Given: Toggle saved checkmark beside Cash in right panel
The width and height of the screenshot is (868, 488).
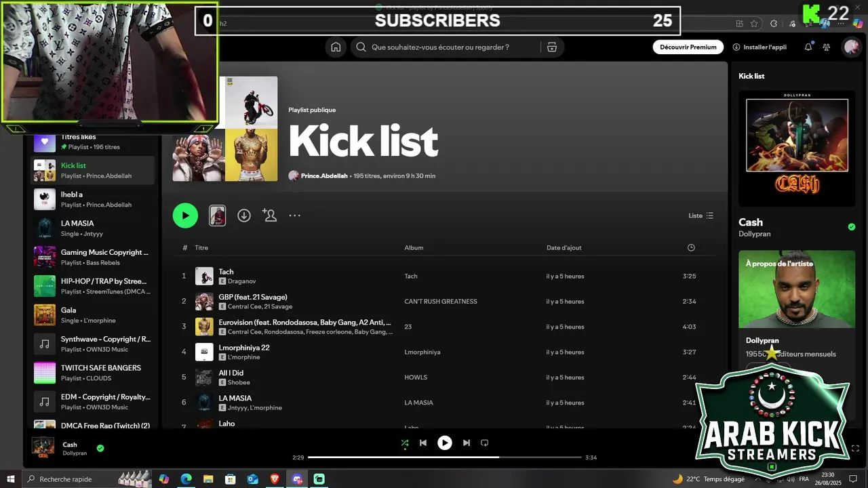Looking at the screenshot, I should (x=852, y=227).
